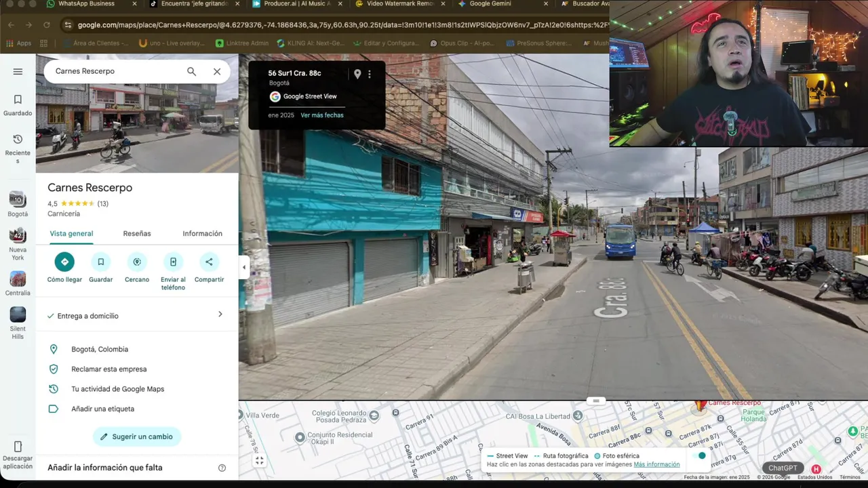
Task: Click the Cercano nearby button
Action: tap(137, 262)
